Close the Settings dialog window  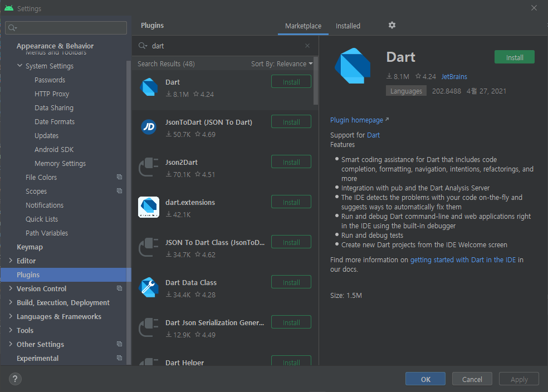[x=534, y=8]
